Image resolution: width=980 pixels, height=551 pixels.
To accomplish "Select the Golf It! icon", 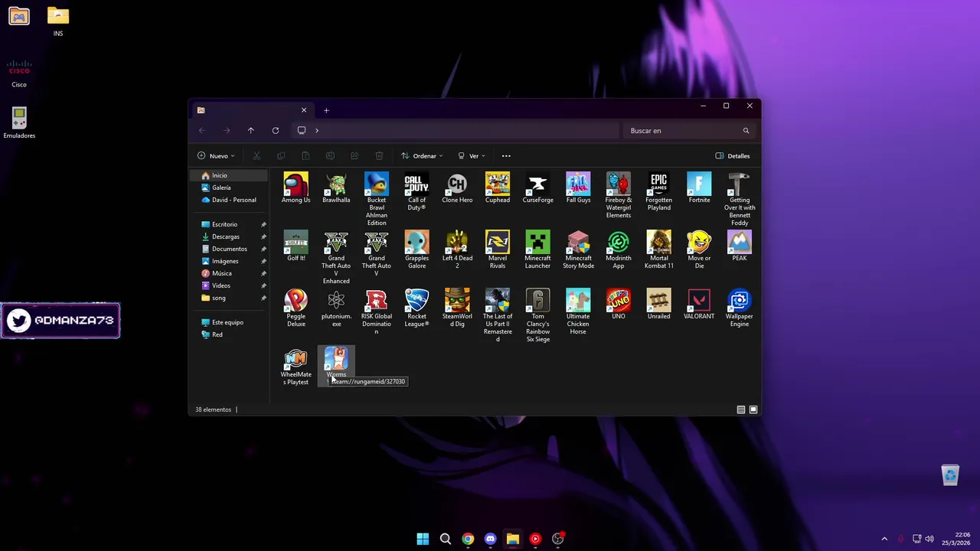I will 296,246.
